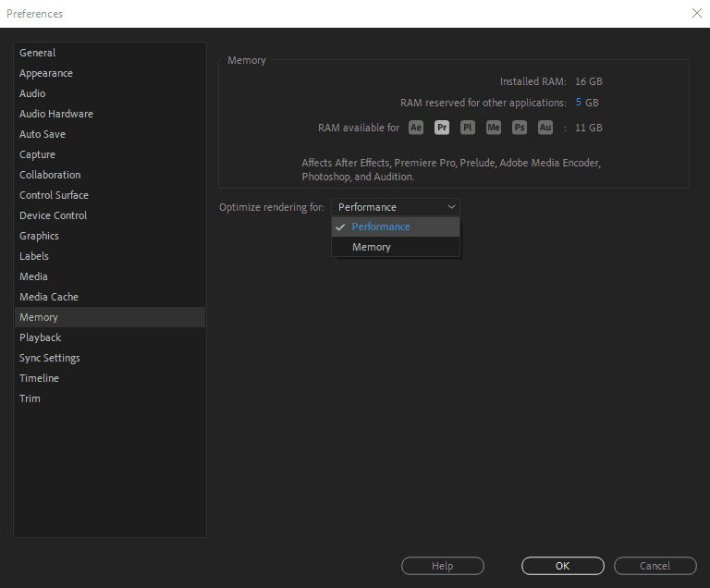Click the Prelude (Pl) icon
The image size is (710, 588).
pyautogui.click(x=468, y=128)
